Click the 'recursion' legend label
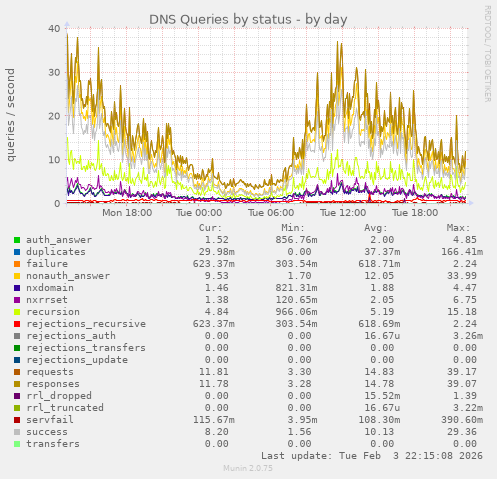The width and height of the screenshot is (497, 479). tap(53, 312)
